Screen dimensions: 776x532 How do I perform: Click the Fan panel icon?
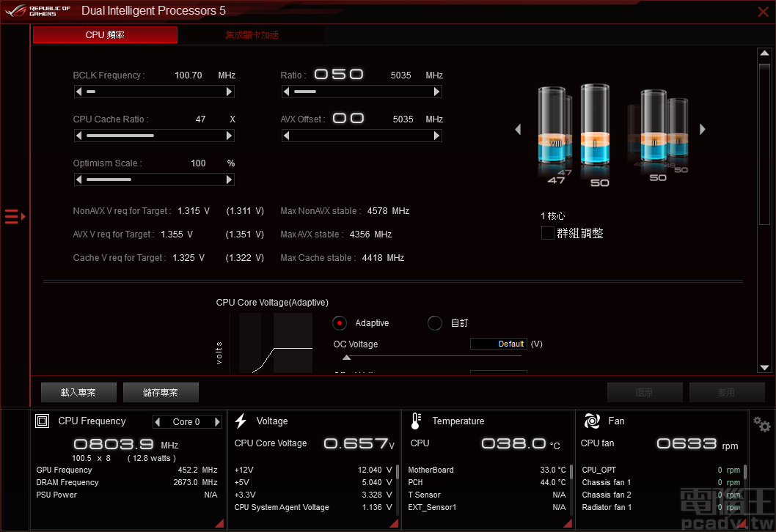pos(592,421)
